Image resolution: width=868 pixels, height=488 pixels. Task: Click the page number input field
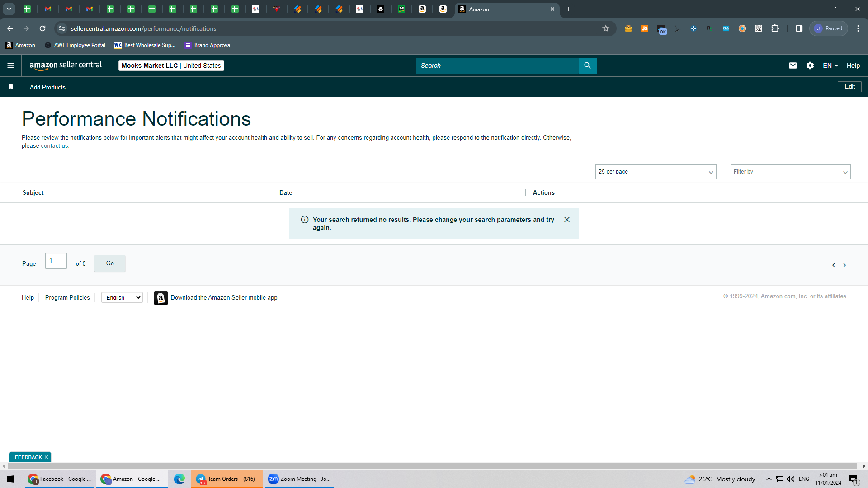[56, 261]
